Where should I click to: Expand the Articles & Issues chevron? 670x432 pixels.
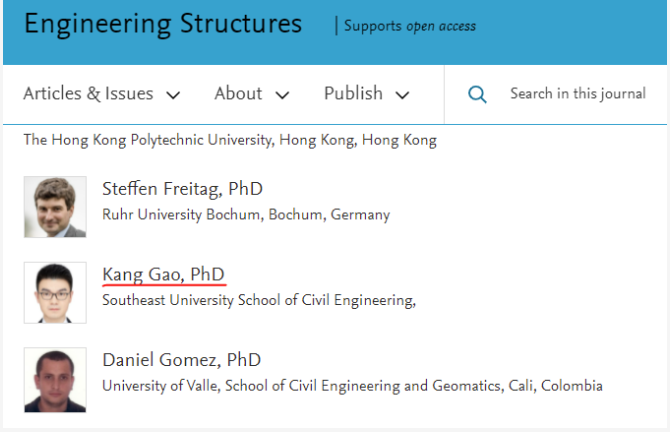[173, 95]
